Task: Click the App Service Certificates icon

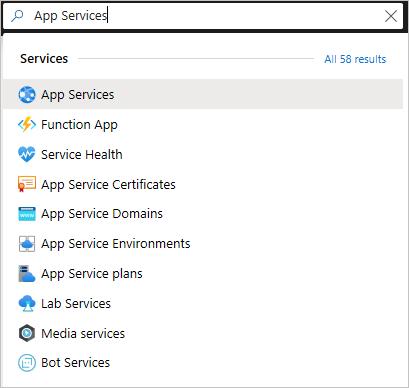Action: (x=27, y=184)
